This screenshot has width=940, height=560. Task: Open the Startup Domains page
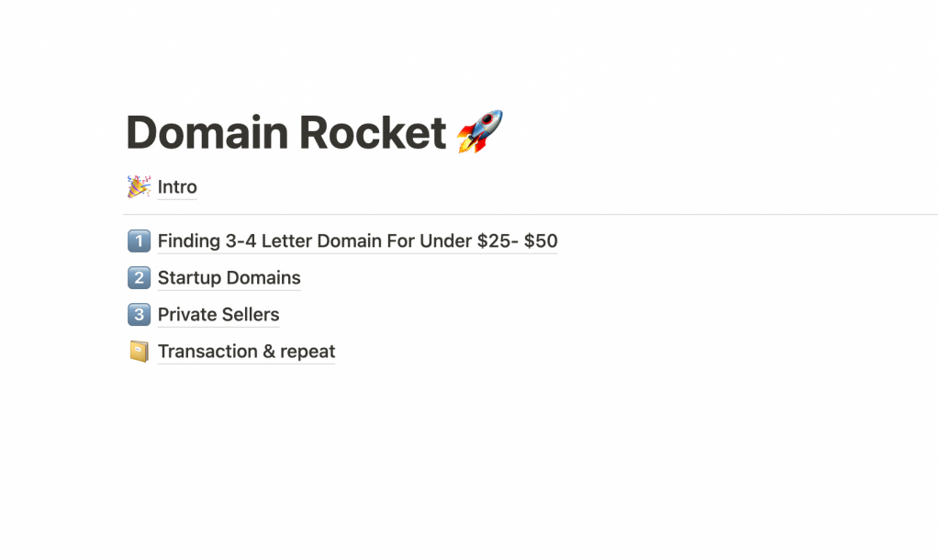[x=229, y=278]
